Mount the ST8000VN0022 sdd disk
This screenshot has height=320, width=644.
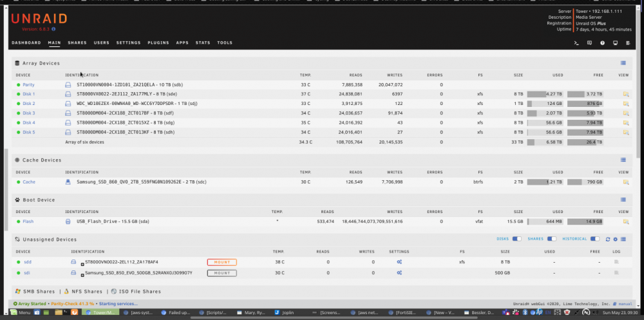click(x=222, y=262)
